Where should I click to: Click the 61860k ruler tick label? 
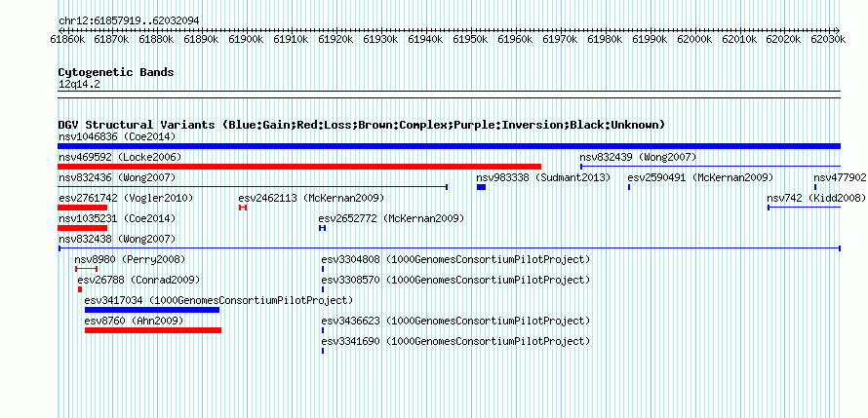click(67, 39)
